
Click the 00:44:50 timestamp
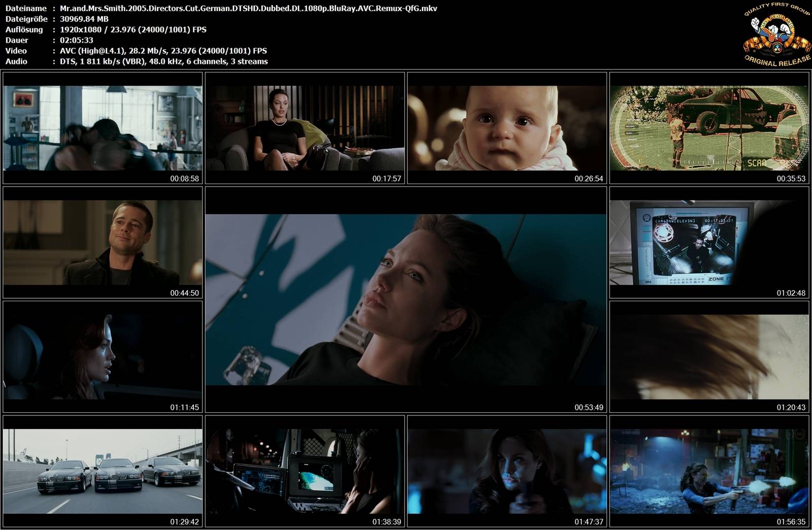pos(185,293)
